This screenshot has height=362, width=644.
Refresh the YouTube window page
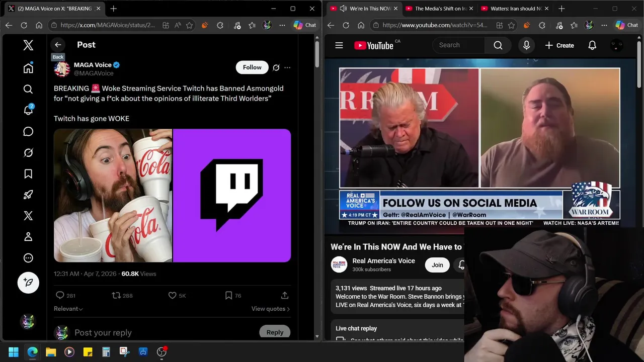click(346, 25)
